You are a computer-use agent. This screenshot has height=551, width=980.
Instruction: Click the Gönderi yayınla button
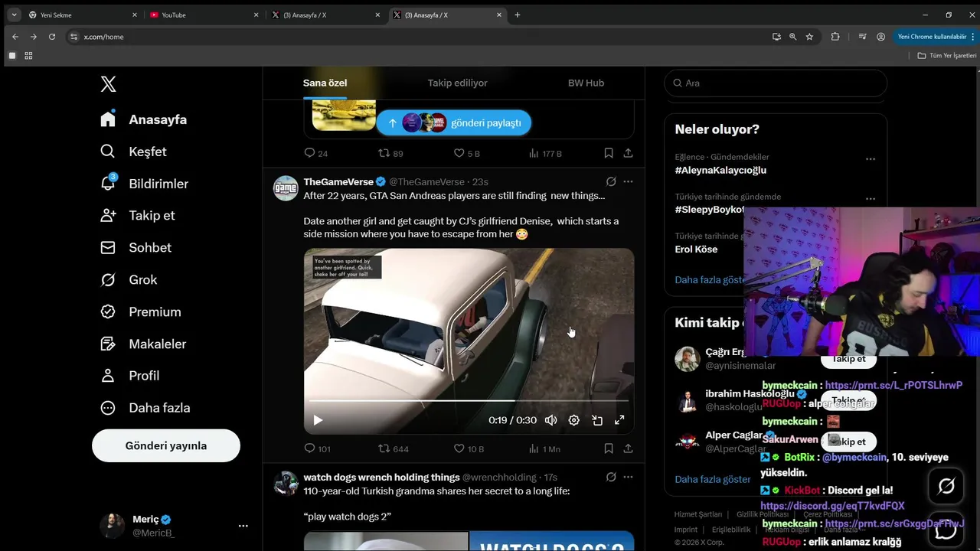(166, 445)
